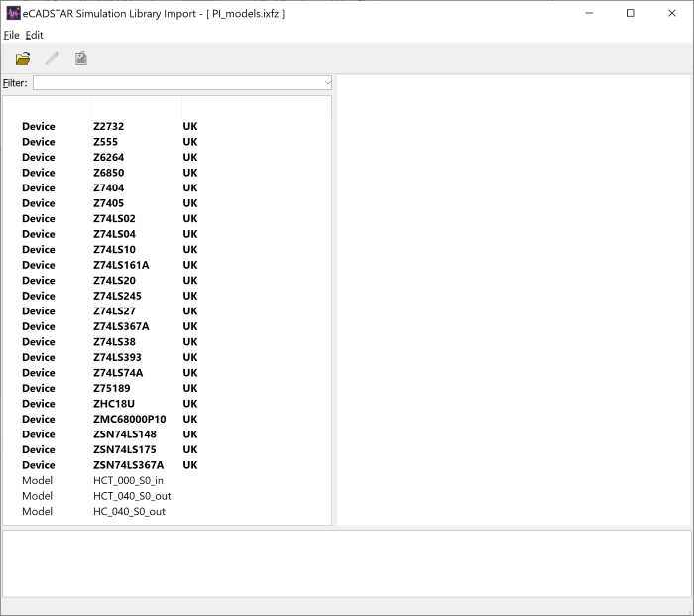The width and height of the screenshot is (694, 616).
Task: Select the Z74LS74A device row
Action: coord(168,372)
